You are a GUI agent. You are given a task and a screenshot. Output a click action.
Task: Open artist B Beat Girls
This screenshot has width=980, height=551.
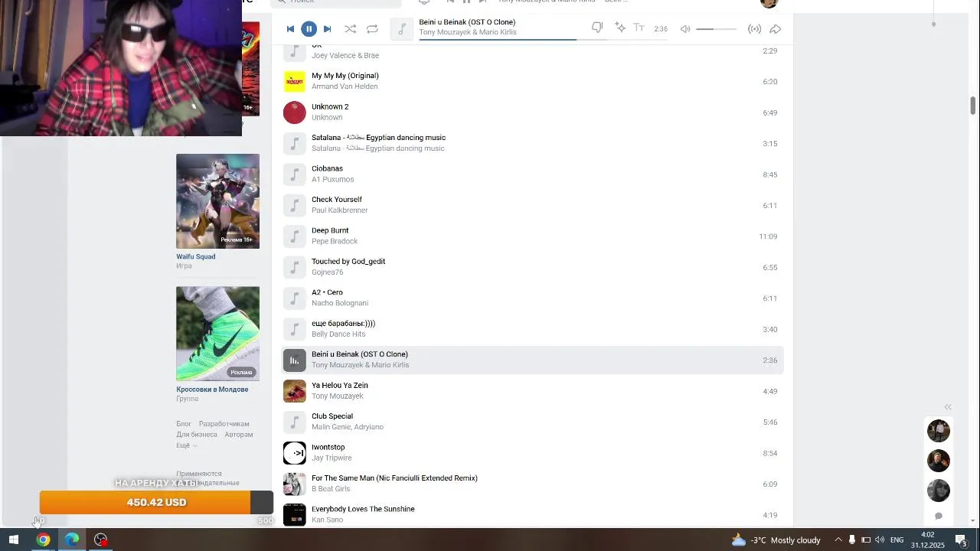[x=331, y=489]
